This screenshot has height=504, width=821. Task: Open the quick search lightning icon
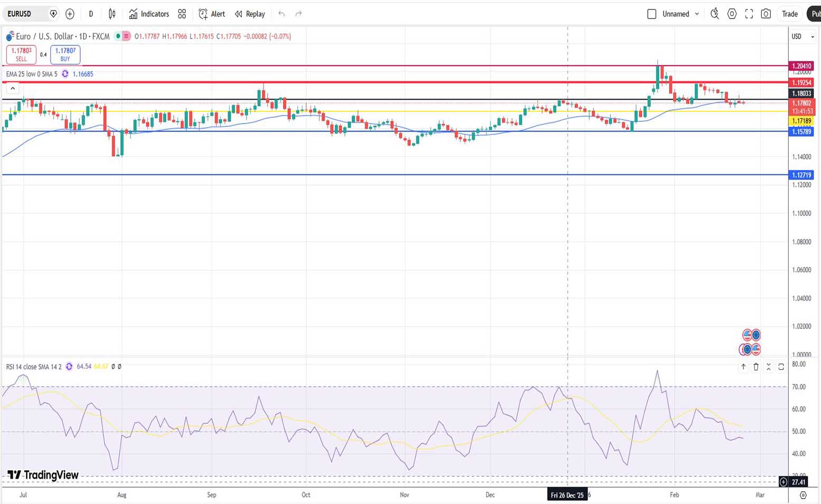pyautogui.click(x=714, y=14)
